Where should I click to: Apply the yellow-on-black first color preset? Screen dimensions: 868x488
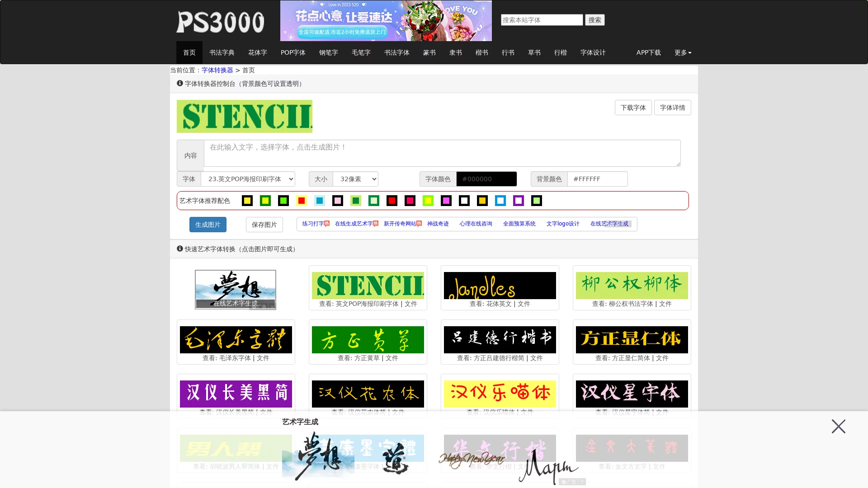coord(247,201)
